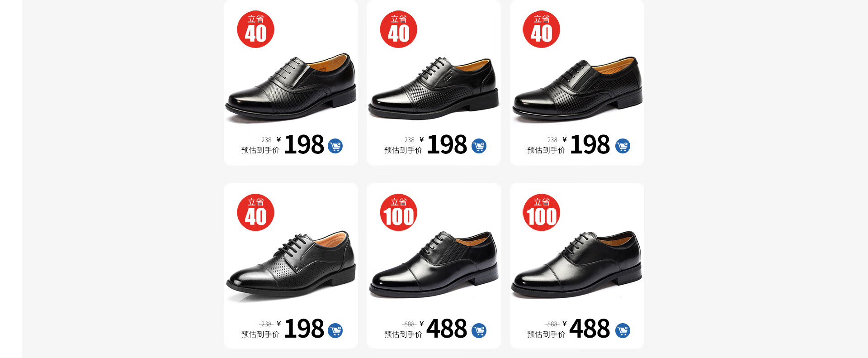Click cart icon on top-row right product
868x358 pixels.
click(x=623, y=146)
